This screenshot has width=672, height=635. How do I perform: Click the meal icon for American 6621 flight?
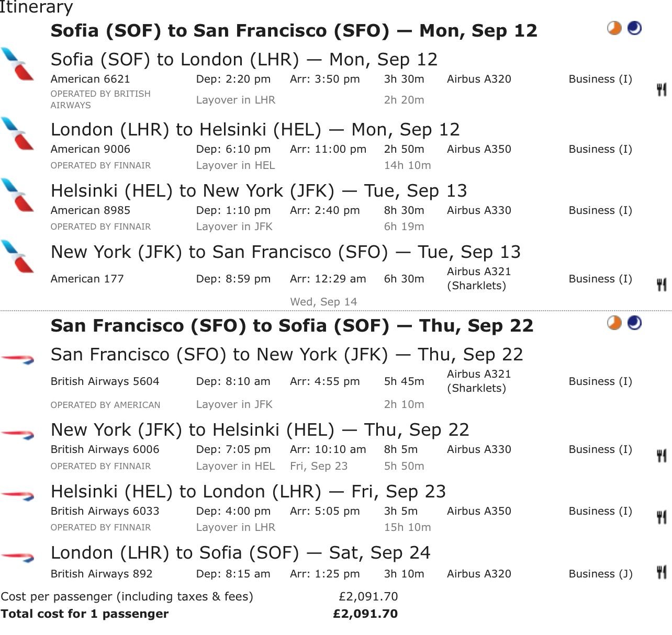[x=662, y=89]
